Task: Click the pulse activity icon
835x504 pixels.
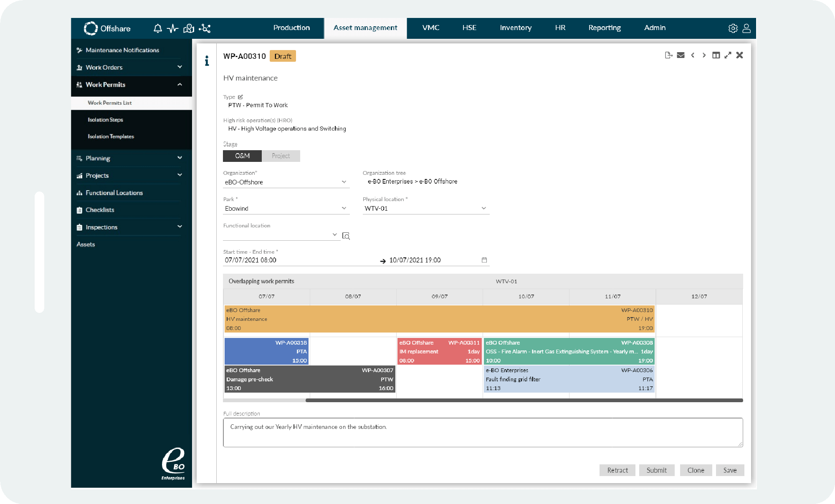Action: click(x=172, y=28)
